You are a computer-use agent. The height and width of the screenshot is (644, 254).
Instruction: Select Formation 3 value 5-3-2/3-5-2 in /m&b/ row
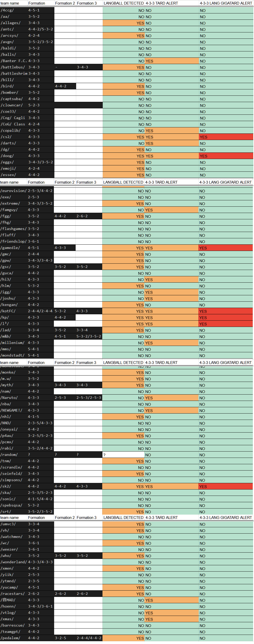coord(89,337)
